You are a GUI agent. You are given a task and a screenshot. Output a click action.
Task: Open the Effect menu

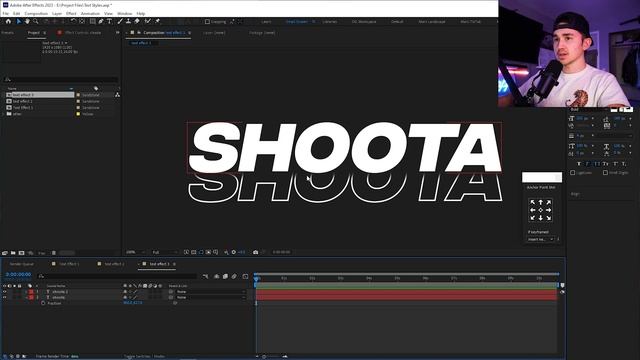pos(71,13)
